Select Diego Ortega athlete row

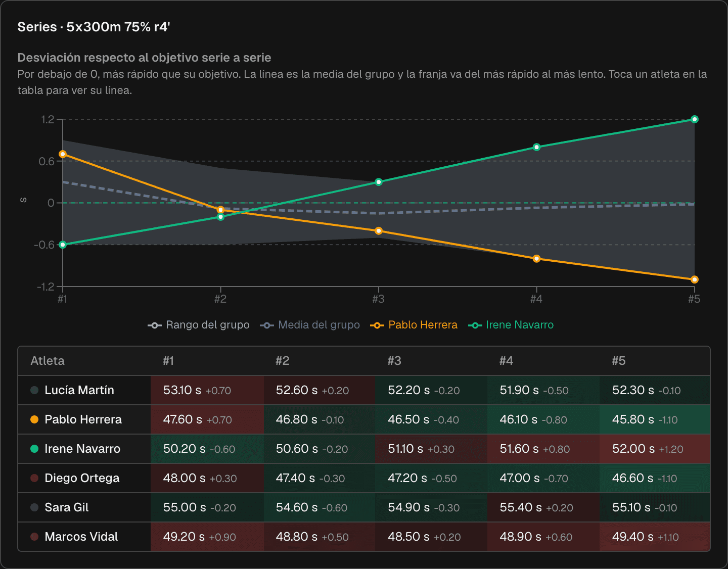tap(364, 478)
